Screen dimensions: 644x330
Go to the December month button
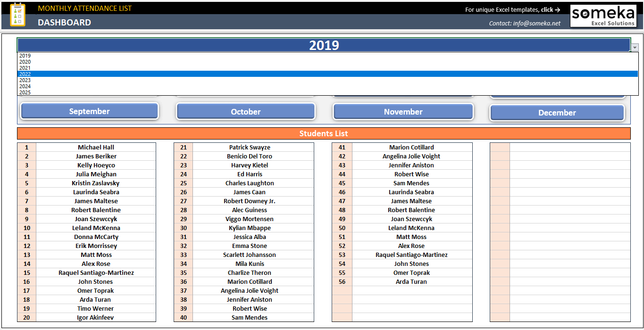pos(557,113)
